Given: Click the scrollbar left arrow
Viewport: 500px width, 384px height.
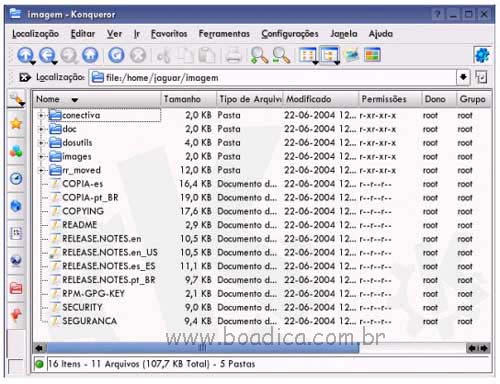Looking at the screenshot, I should [39, 348].
